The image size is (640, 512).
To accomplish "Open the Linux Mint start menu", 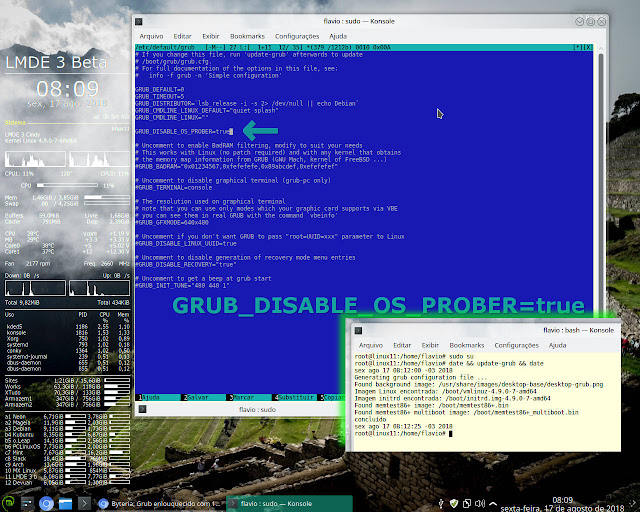I will click(8, 503).
